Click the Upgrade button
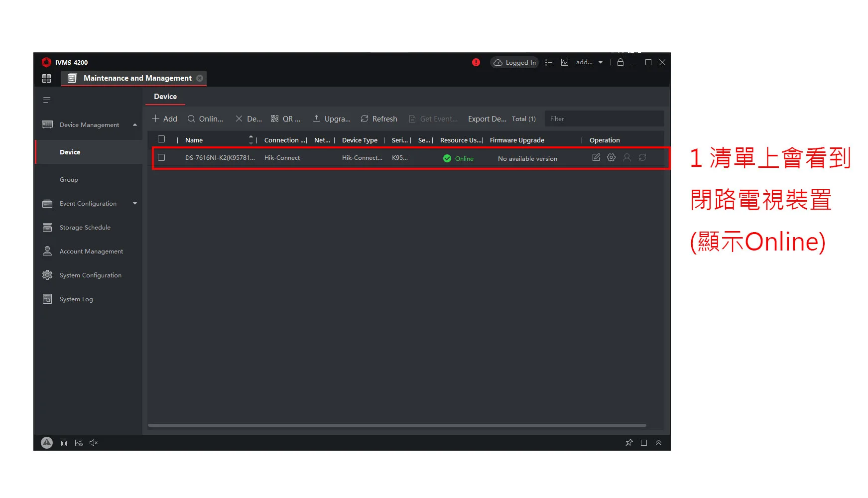The height and width of the screenshot is (498, 868). pos(331,119)
